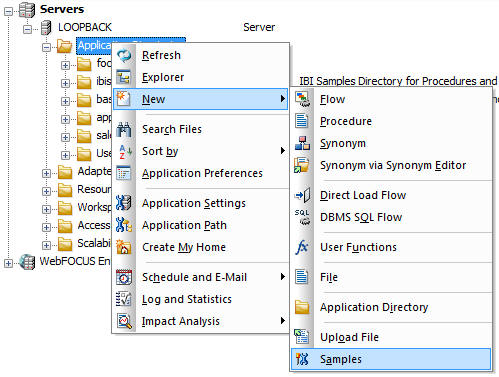Expand the Access folder node
Viewport: 499px width, 377px height.
point(46,227)
